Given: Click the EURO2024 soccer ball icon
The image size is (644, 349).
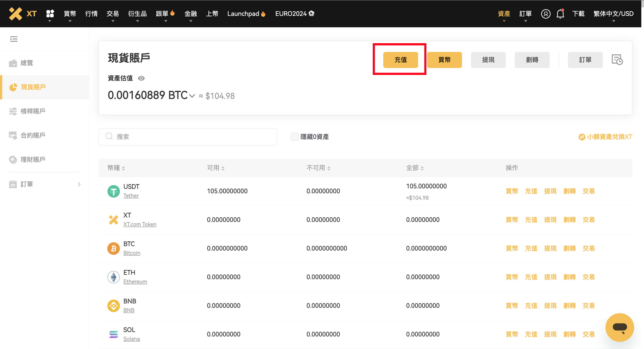Looking at the screenshot, I should [x=311, y=13].
